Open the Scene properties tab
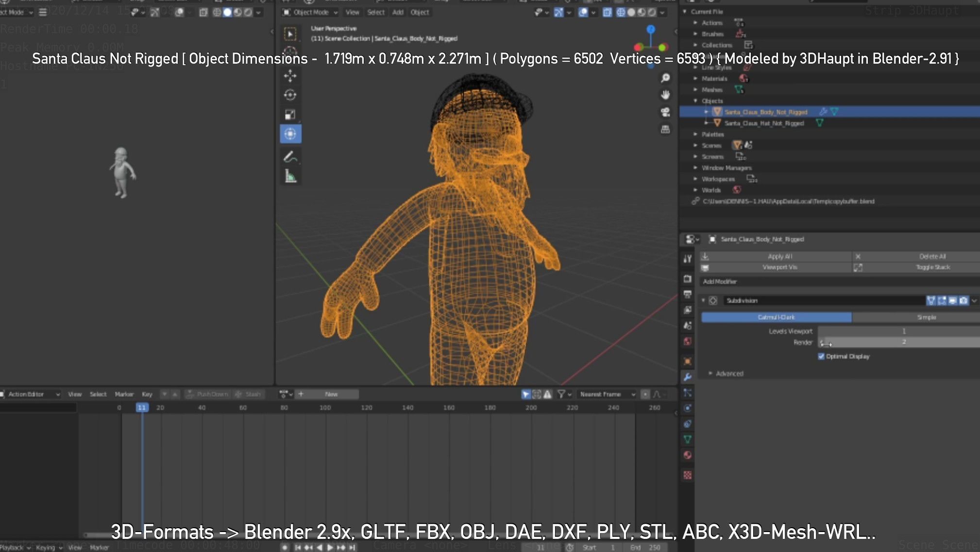 (x=687, y=326)
